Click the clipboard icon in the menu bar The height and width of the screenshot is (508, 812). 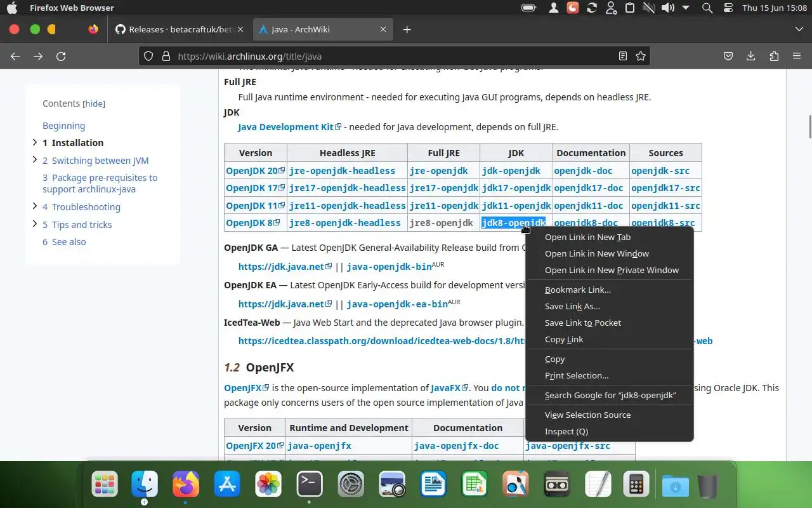click(630, 8)
